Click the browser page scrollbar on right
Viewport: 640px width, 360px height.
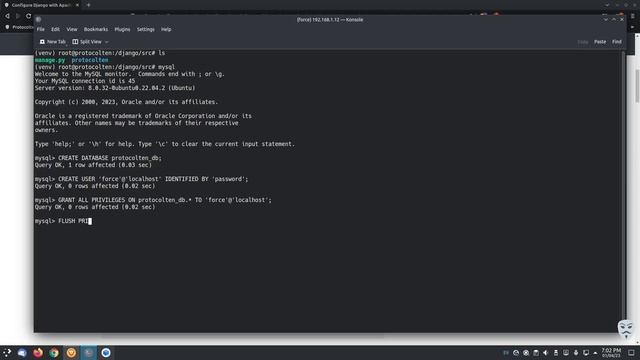coord(637,86)
